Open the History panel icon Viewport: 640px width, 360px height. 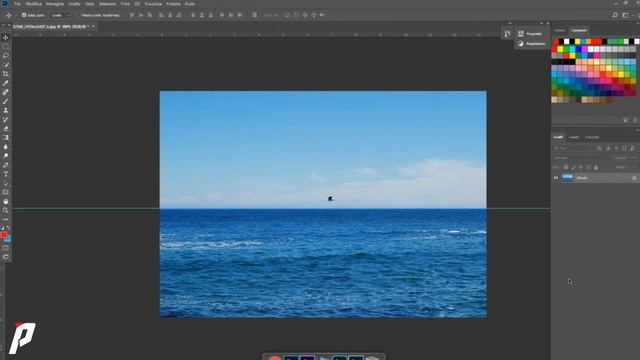(x=507, y=34)
